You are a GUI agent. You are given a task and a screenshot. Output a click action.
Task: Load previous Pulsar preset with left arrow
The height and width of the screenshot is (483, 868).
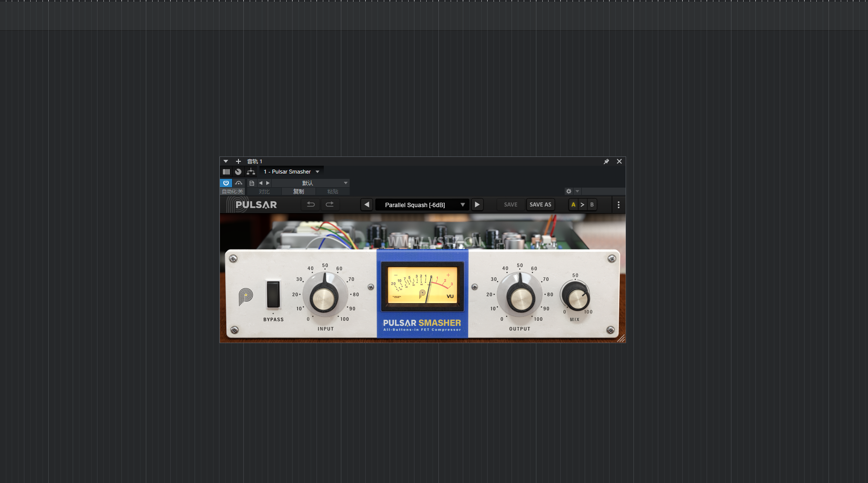pyautogui.click(x=367, y=205)
